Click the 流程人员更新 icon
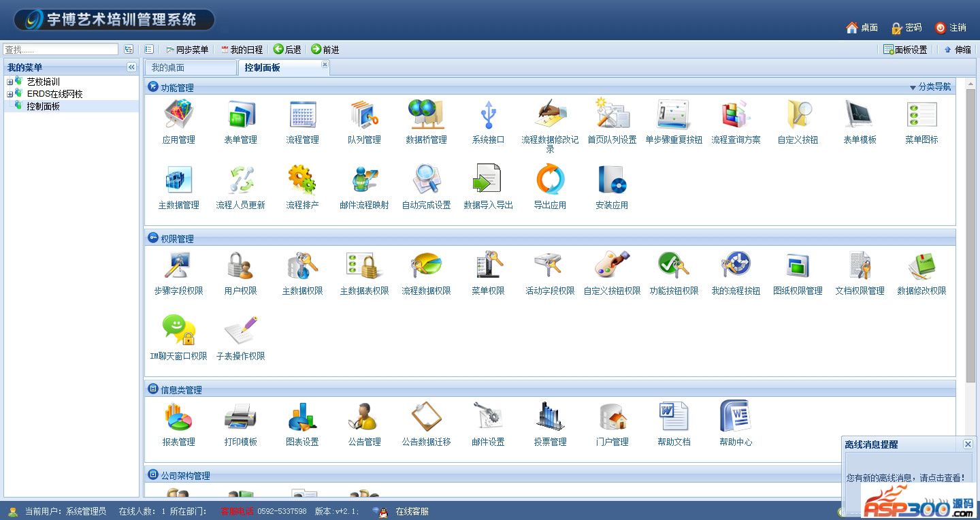 coord(241,180)
